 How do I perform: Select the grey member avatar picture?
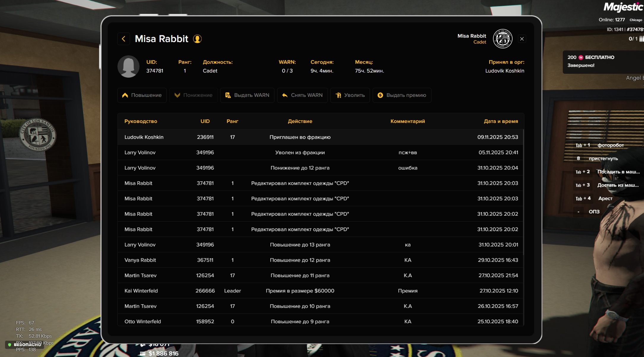(128, 66)
